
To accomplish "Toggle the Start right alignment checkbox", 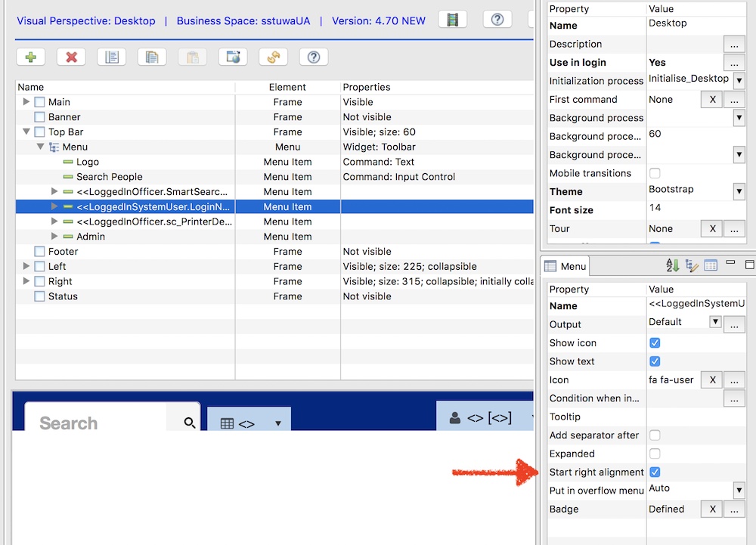I will tap(655, 472).
